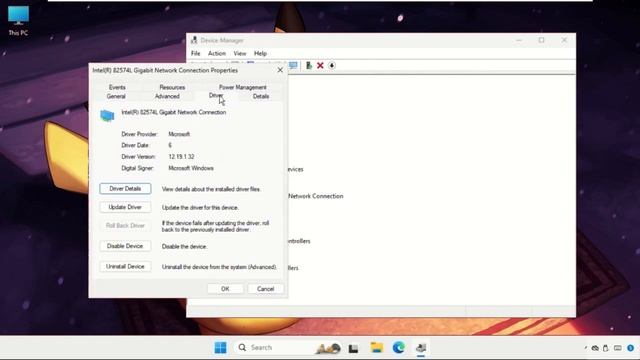Click the driver version 12.19.1.32 text

[x=181, y=157]
